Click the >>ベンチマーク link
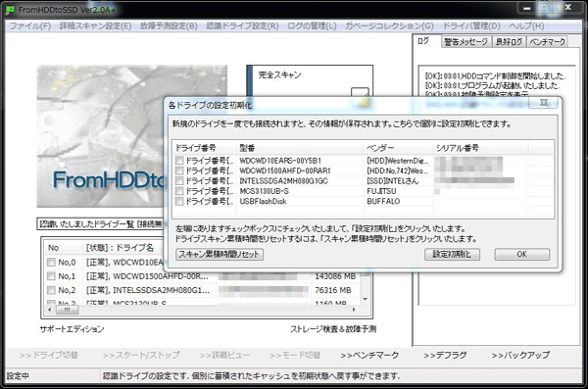The width and height of the screenshot is (588, 389). click(x=369, y=355)
